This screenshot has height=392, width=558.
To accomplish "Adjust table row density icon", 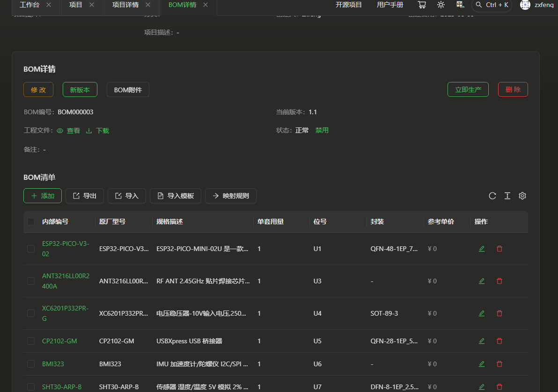I will (x=507, y=196).
